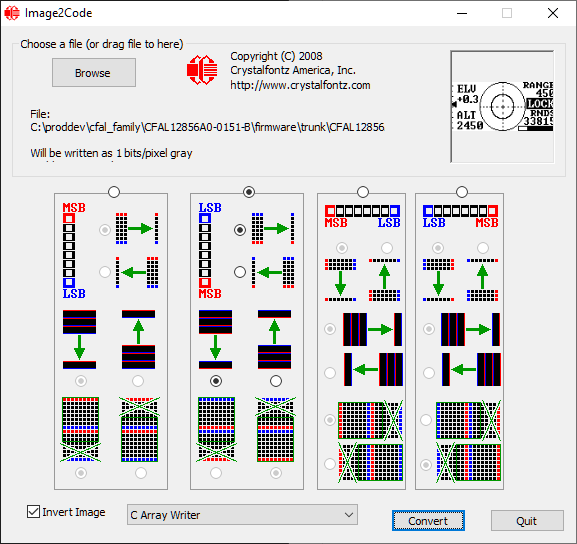The height and width of the screenshot is (544, 577).
Task: Click the LSB-left horizontal bit row diagram
Action: (460, 216)
